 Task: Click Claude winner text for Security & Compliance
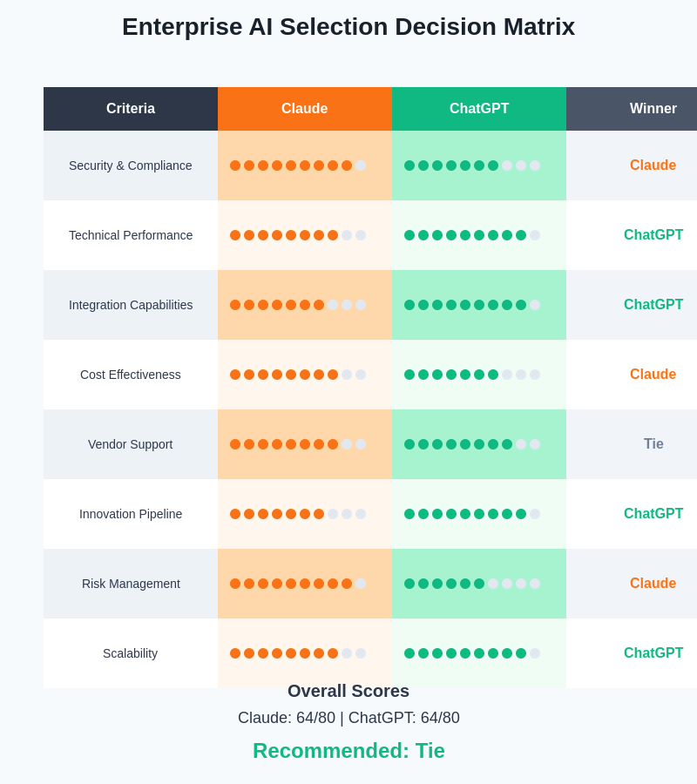[653, 166]
